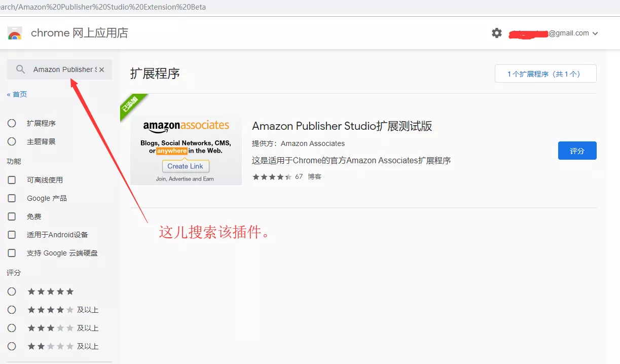Select the 主题背景 radio button
Image resolution: width=620 pixels, height=364 pixels.
(x=12, y=141)
